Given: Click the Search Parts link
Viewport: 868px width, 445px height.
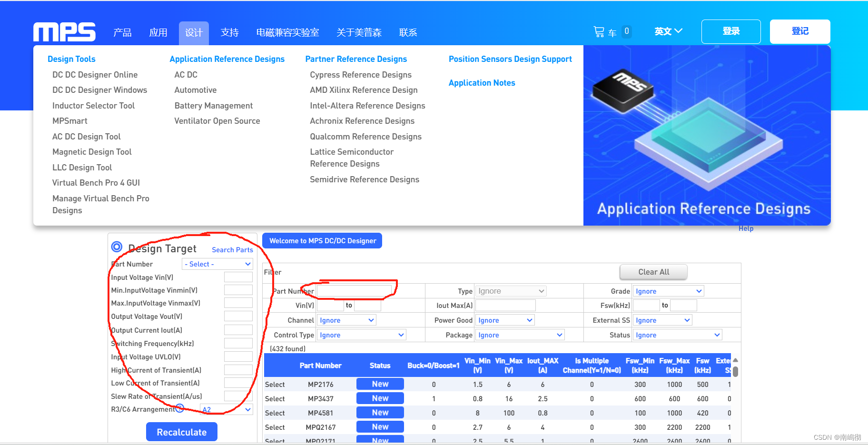Looking at the screenshot, I should click(x=232, y=250).
